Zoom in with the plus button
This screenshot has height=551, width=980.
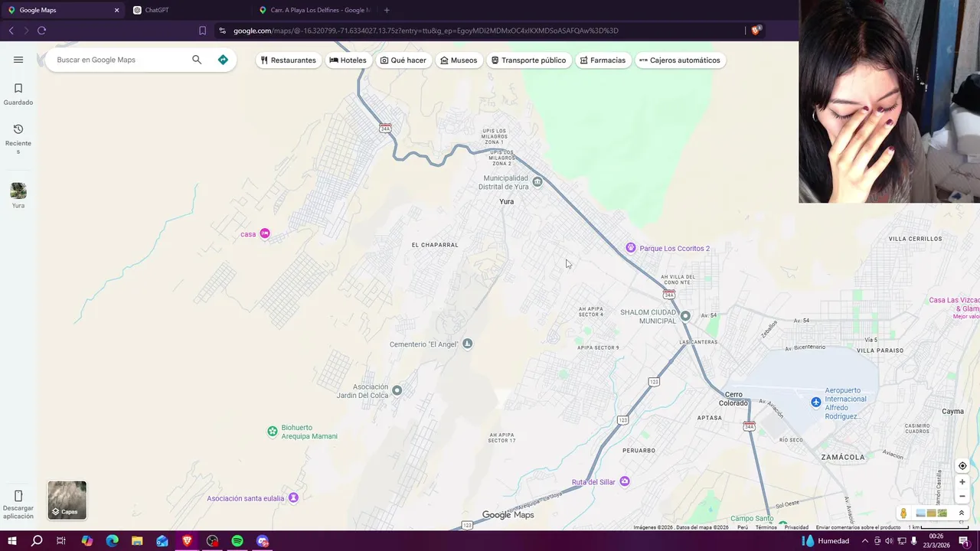[x=962, y=482]
